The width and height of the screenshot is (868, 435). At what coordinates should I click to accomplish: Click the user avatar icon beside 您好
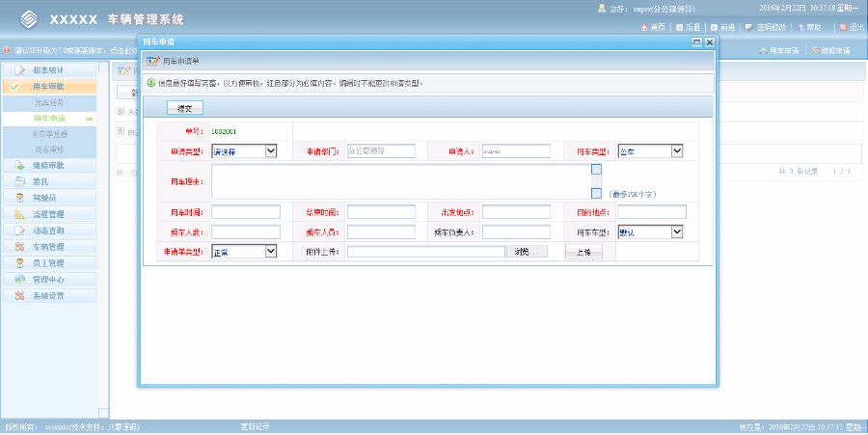click(602, 9)
